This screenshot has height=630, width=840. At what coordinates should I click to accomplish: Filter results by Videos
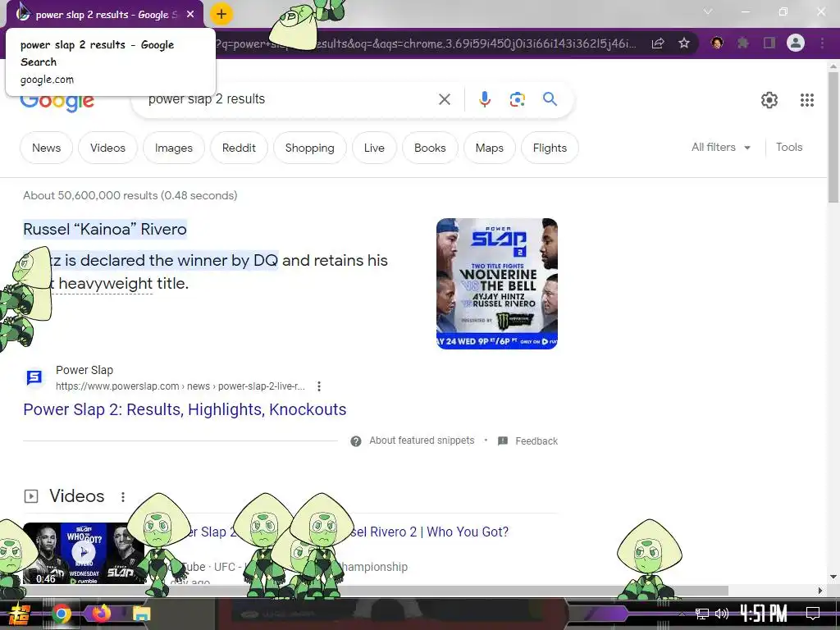click(107, 148)
